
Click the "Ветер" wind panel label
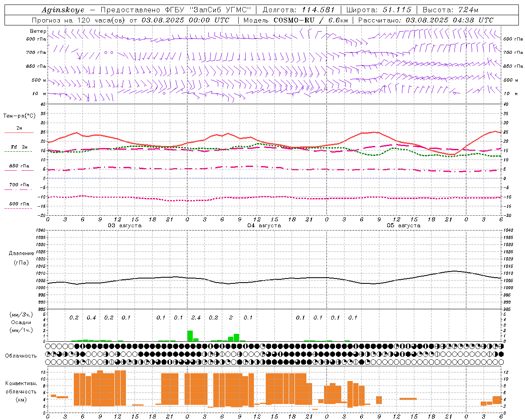[38, 31]
